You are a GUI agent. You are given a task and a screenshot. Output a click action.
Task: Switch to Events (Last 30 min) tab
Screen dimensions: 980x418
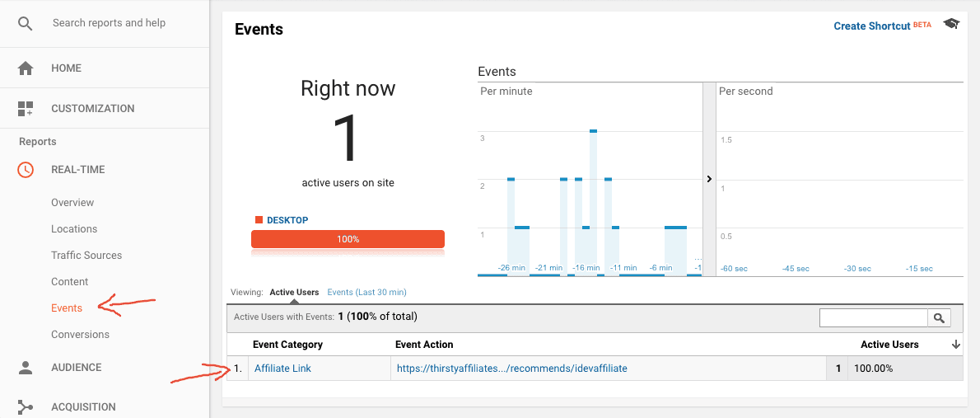366,293
